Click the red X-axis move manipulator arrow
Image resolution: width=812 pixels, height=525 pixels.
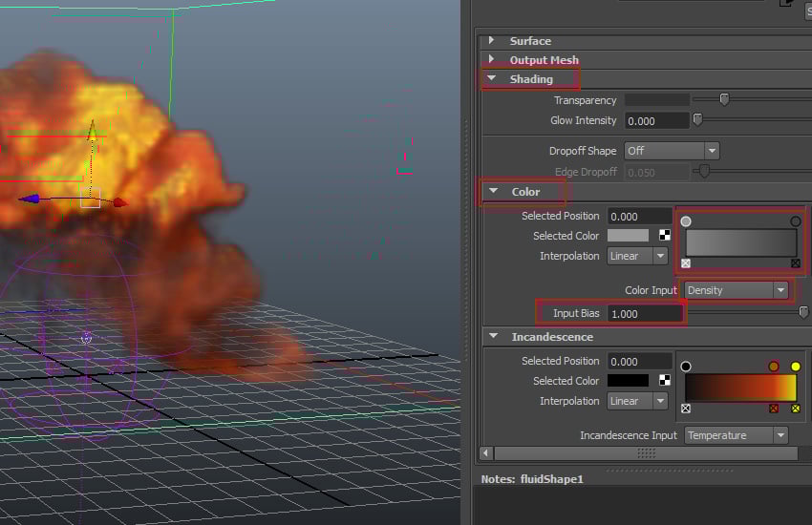[x=119, y=202]
